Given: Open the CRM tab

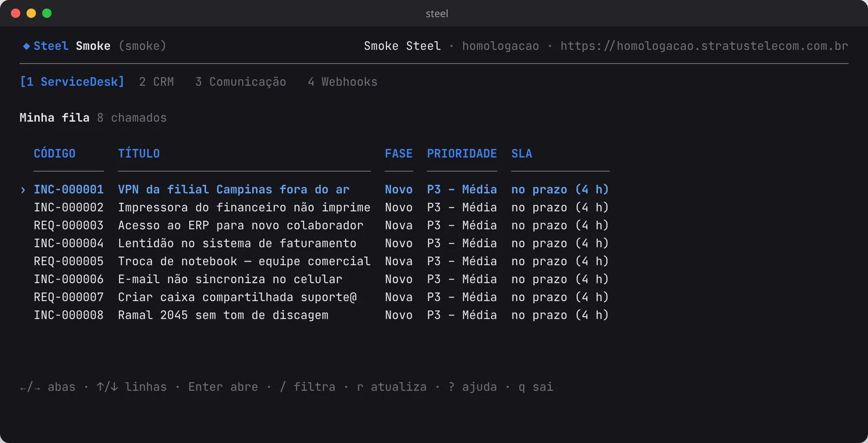Looking at the screenshot, I should 156,82.
